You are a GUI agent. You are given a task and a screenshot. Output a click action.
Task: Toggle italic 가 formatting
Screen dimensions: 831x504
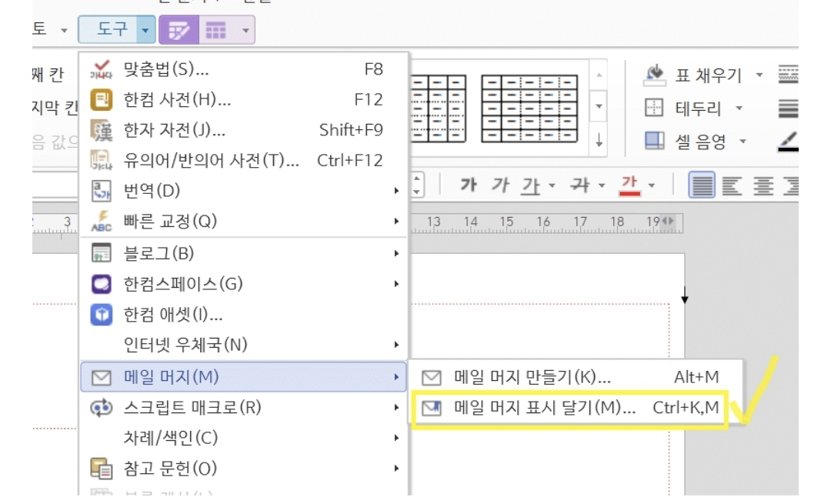coord(499,185)
